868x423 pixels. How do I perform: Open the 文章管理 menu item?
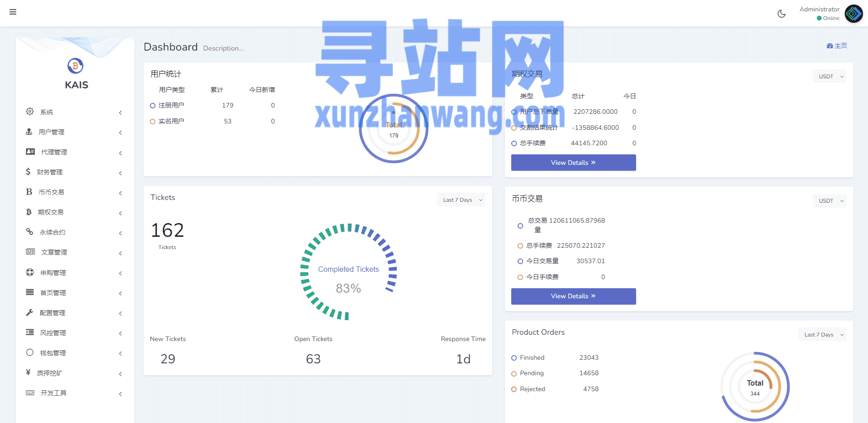click(75, 252)
